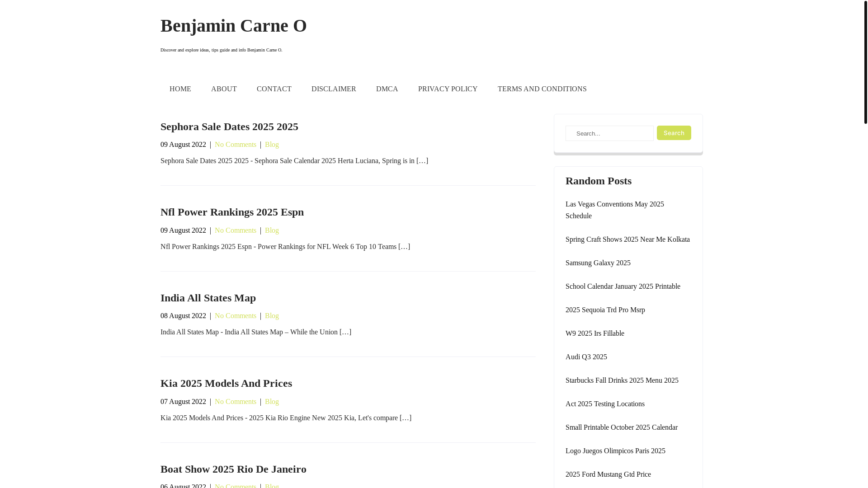Image resolution: width=868 pixels, height=488 pixels.
Task: Open School Calendar January 2025 Printable
Action: click(x=623, y=286)
